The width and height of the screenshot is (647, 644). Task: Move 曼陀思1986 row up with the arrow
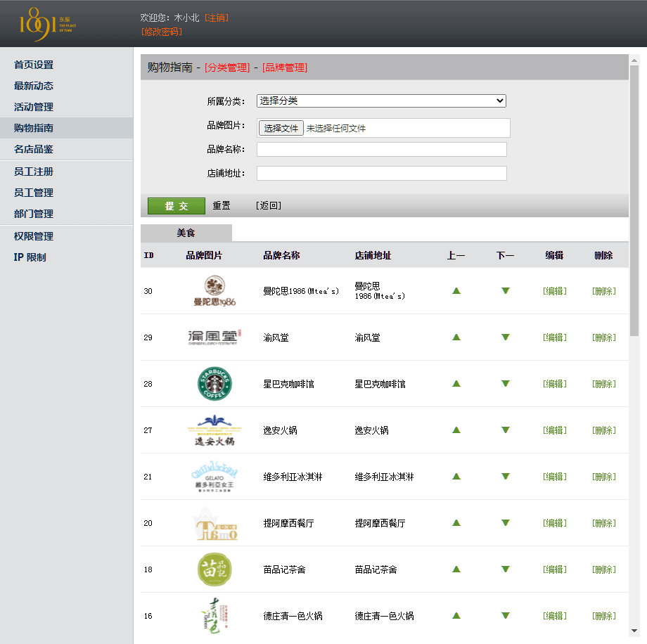(x=456, y=291)
